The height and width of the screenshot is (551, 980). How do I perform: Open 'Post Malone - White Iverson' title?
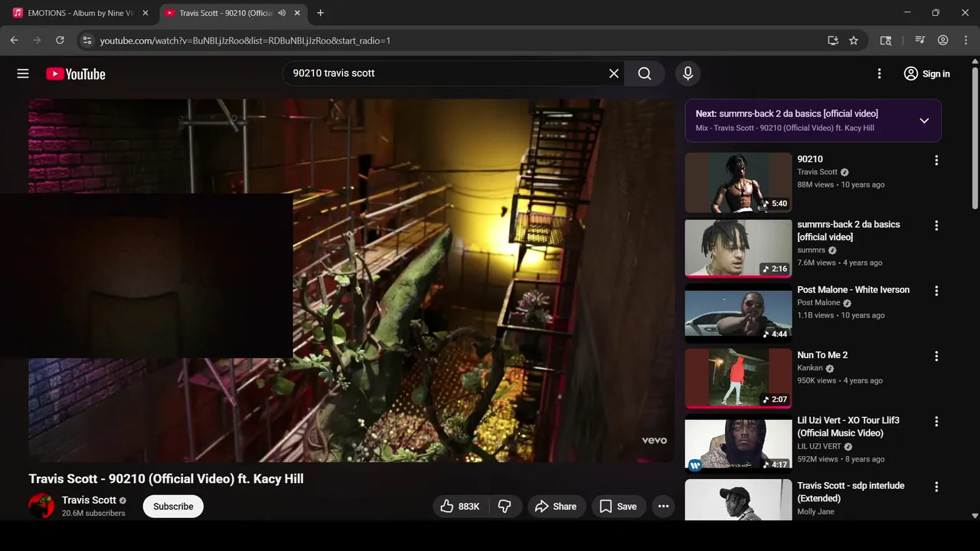853,290
